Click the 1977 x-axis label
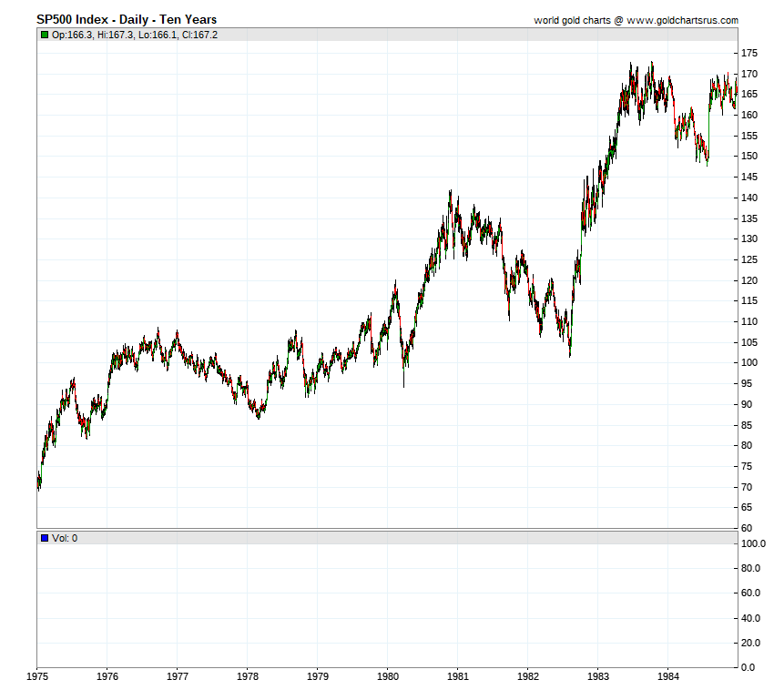The image size is (774, 700). 178,676
